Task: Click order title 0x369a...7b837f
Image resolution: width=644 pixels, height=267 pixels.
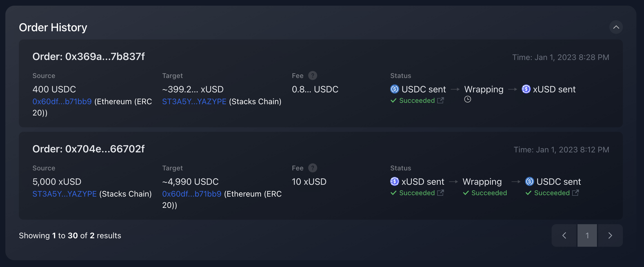Action: click(x=88, y=57)
